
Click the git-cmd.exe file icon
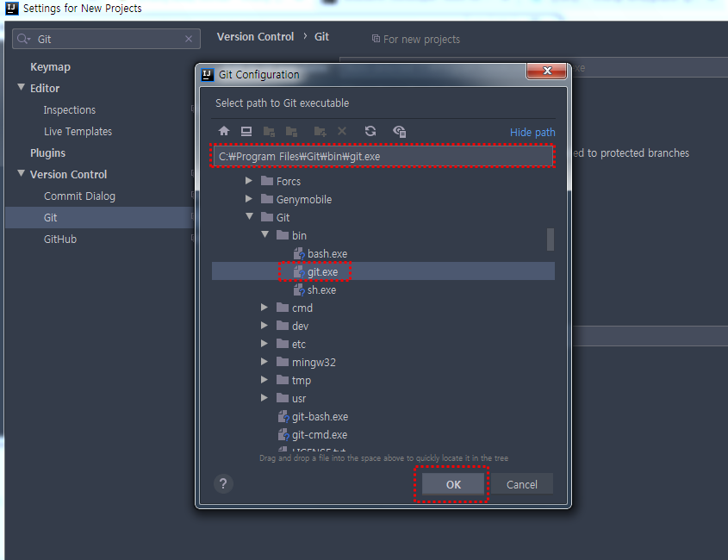point(283,435)
